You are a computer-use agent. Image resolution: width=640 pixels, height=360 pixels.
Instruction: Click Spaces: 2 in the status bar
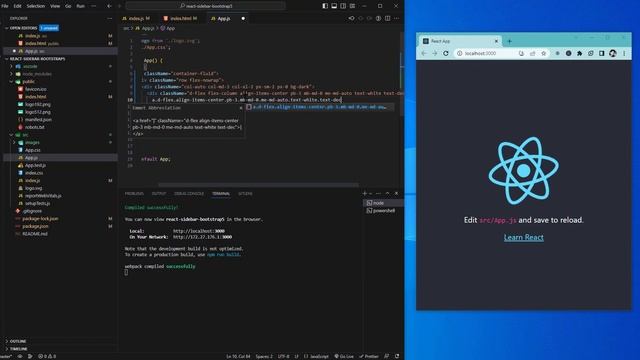pyautogui.click(x=264, y=356)
